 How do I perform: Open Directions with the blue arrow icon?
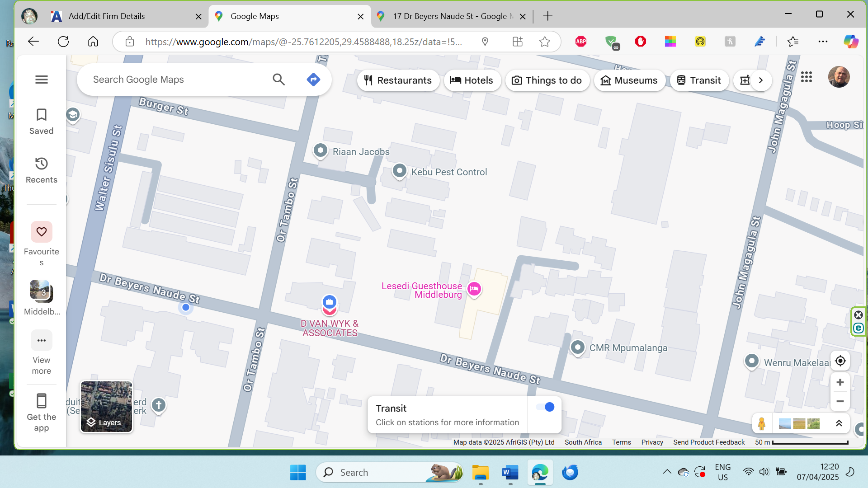coord(313,80)
